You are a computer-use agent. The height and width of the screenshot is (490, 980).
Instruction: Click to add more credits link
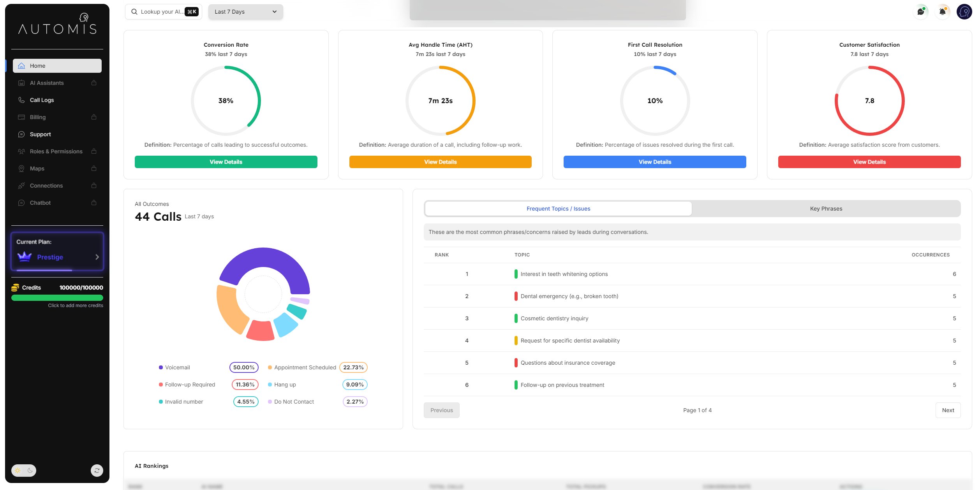(76, 306)
